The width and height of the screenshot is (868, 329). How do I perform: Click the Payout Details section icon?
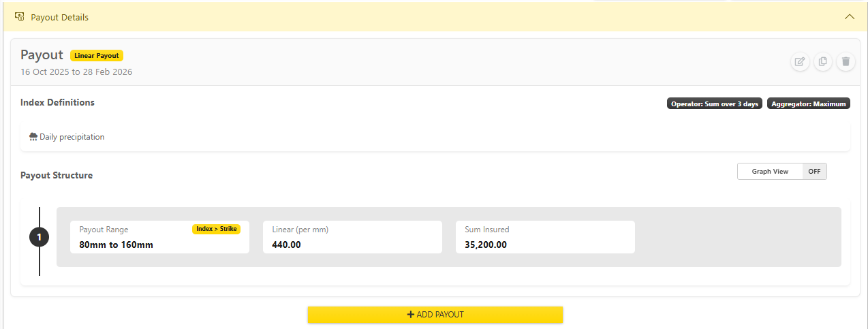pyautogui.click(x=20, y=17)
